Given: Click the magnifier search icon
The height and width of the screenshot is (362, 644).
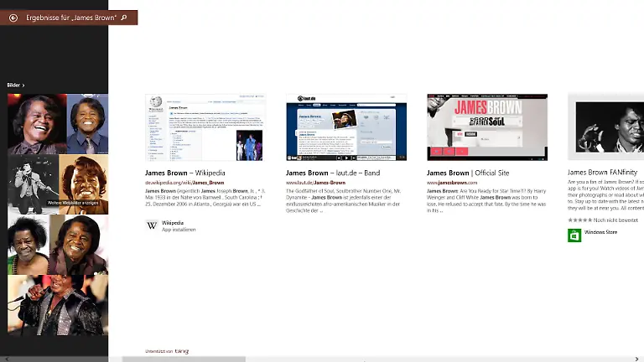Looking at the screenshot, I should 125,18.
